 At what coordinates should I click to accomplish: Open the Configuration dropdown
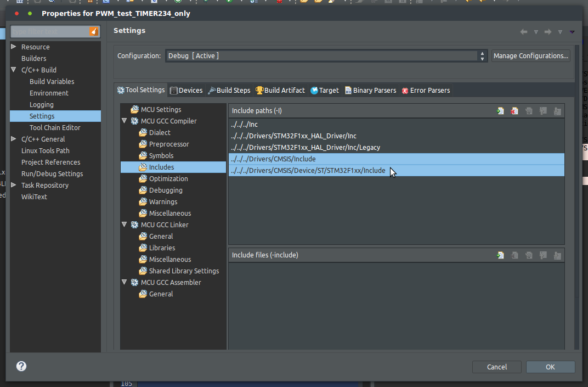[483, 56]
